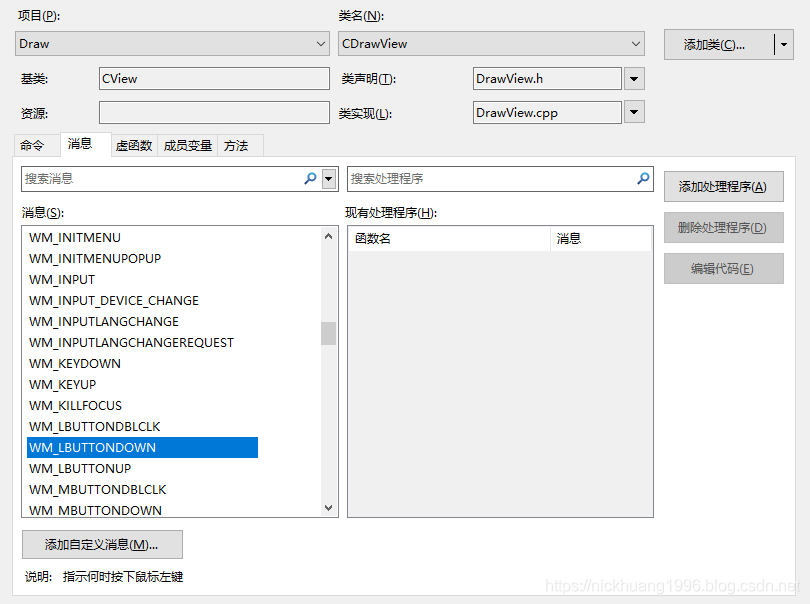Click the 添加类(C)... button
This screenshot has height=604, width=810.
[x=719, y=44]
